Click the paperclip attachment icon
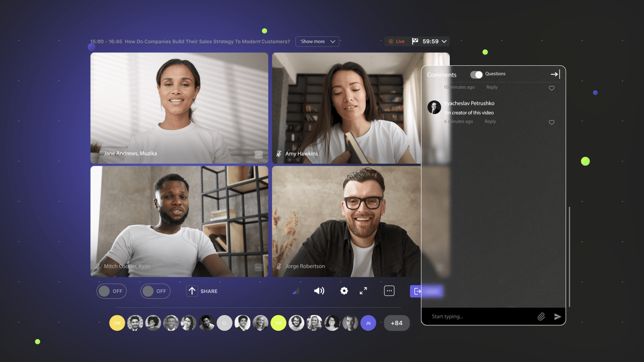The height and width of the screenshot is (362, 644). pos(541,317)
